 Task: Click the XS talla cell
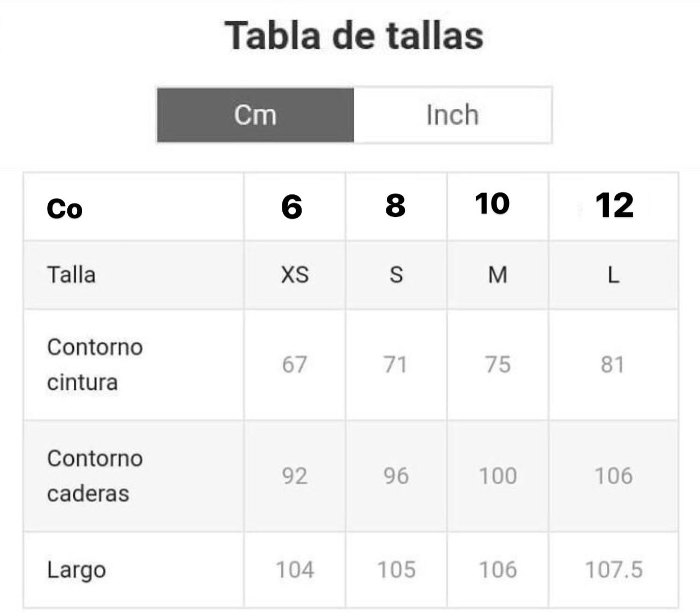tap(294, 275)
